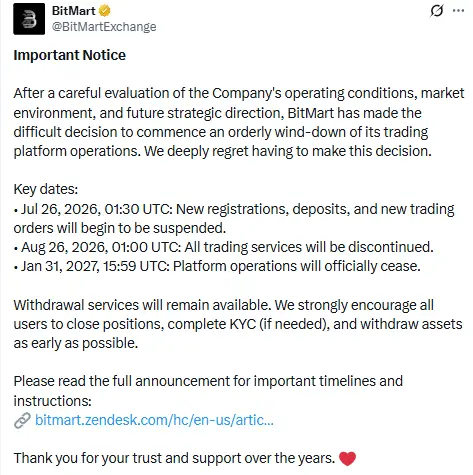The width and height of the screenshot is (473, 475).
Task: Click the 'Thank you for your trust' line
Action: (174, 458)
